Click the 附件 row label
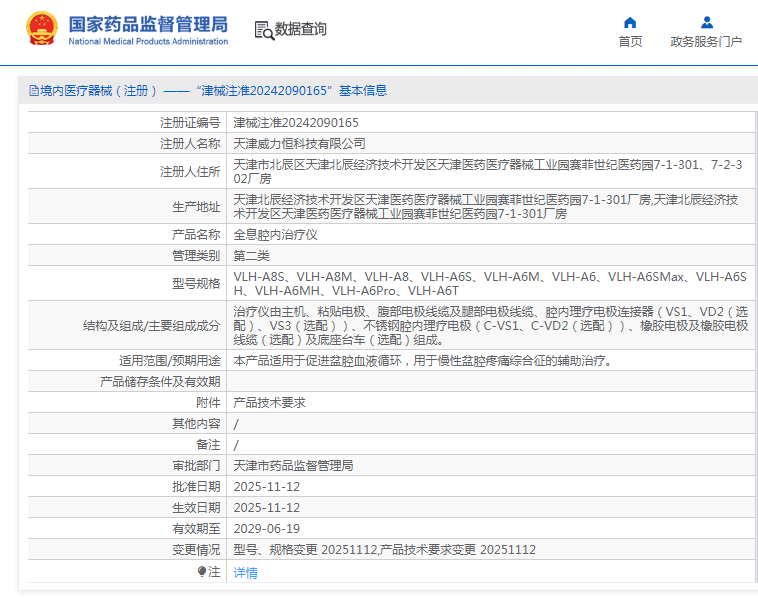The height and width of the screenshot is (598, 758). tap(208, 403)
